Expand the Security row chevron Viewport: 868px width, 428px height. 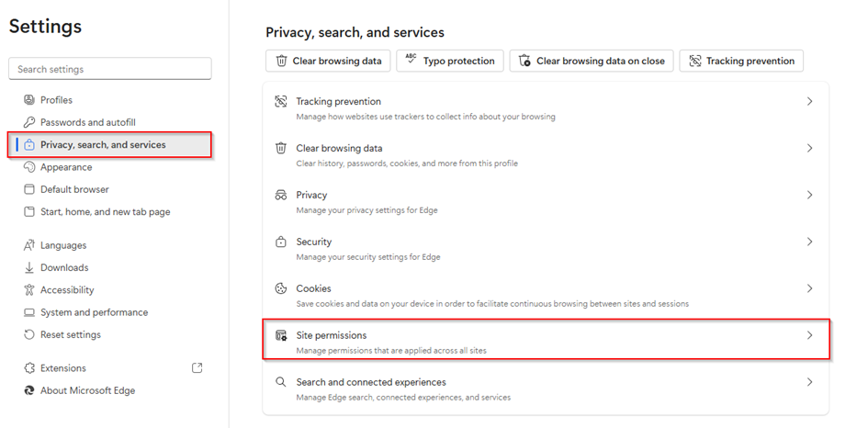point(809,242)
